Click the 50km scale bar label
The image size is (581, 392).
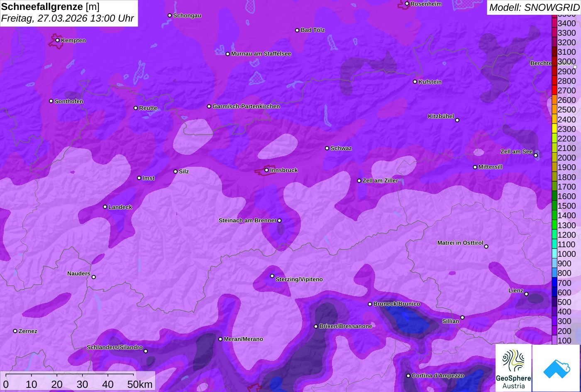140,385
